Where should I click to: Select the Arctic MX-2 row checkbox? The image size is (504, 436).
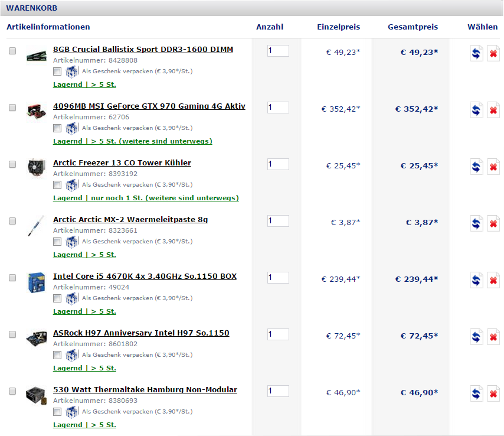coord(12,221)
